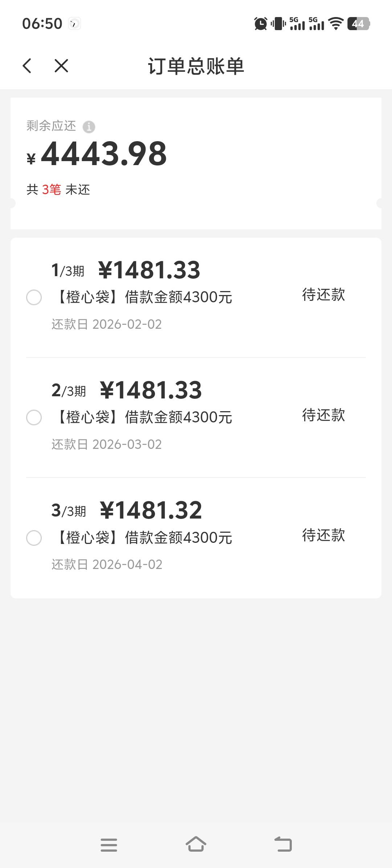Select radio button for 1/3期 installment

click(x=34, y=298)
